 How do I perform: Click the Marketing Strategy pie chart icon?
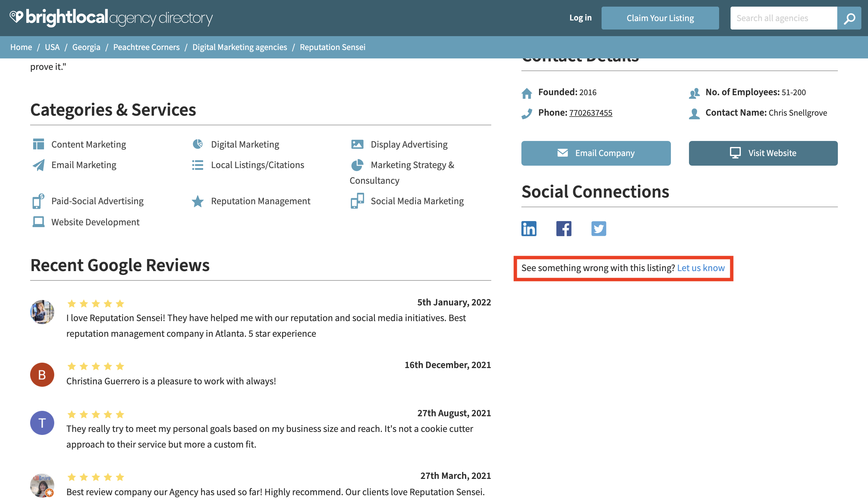click(357, 165)
